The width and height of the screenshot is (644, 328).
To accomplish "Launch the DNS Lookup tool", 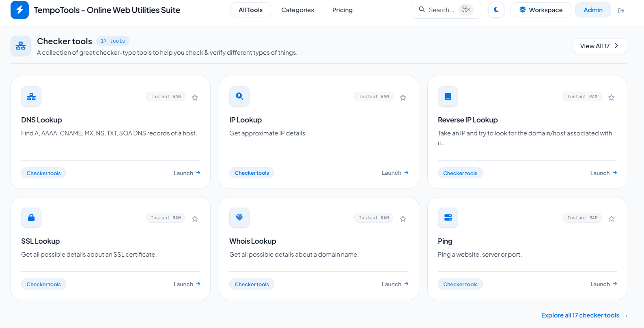I will 187,173.
